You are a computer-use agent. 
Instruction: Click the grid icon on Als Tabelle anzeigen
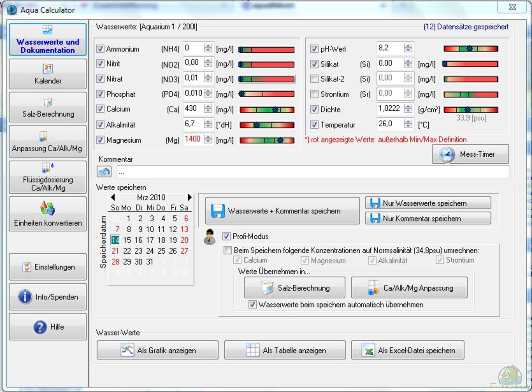(x=252, y=350)
